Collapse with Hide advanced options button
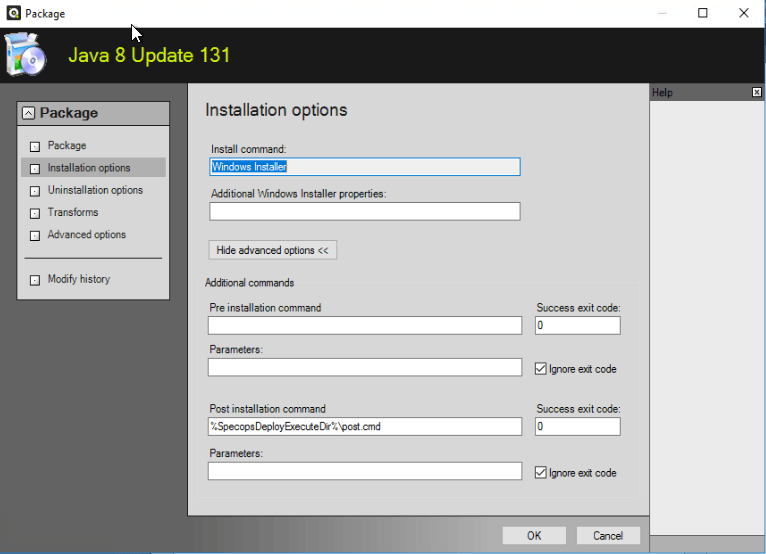 pos(272,250)
